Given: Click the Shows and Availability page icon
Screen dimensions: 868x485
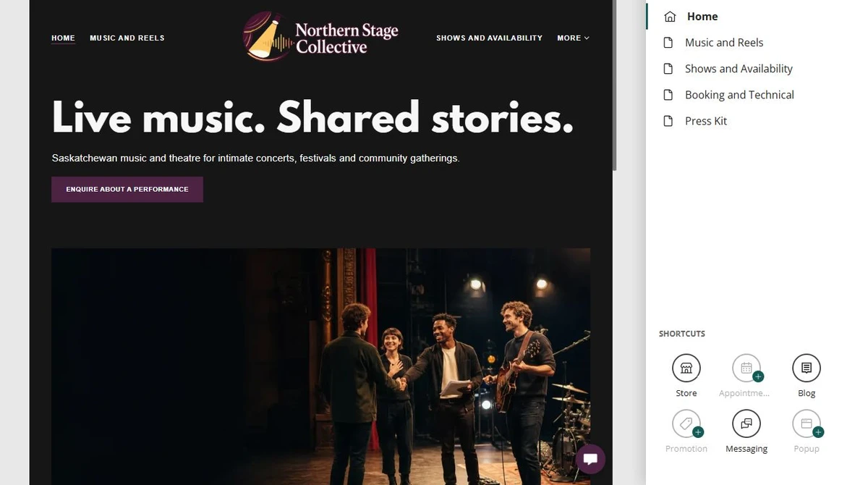Looking at the screenshot, I should pyautogui.click(x=669, y=69).
